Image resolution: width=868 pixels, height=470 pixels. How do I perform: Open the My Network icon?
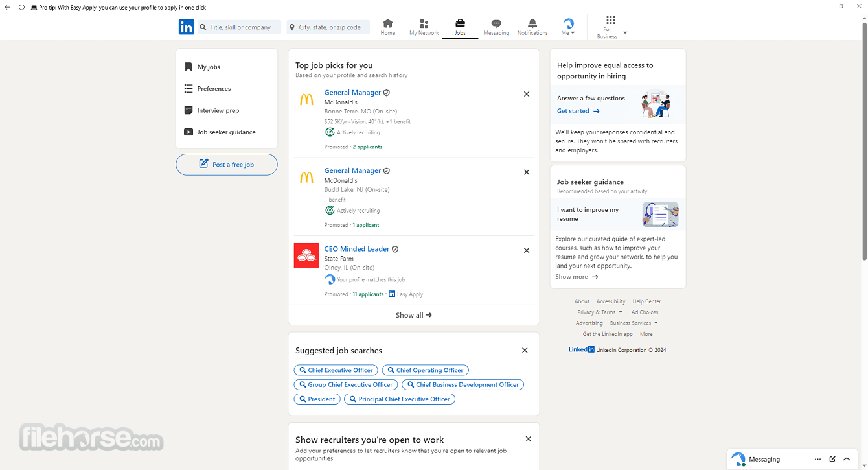[424, 23]
